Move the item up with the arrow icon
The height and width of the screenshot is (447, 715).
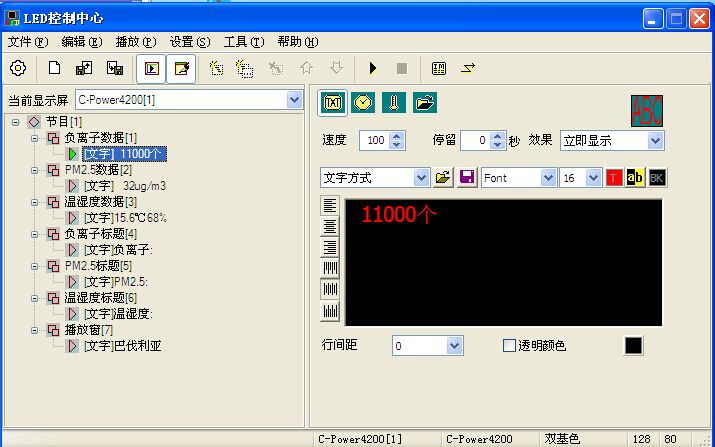pos(306,68)
